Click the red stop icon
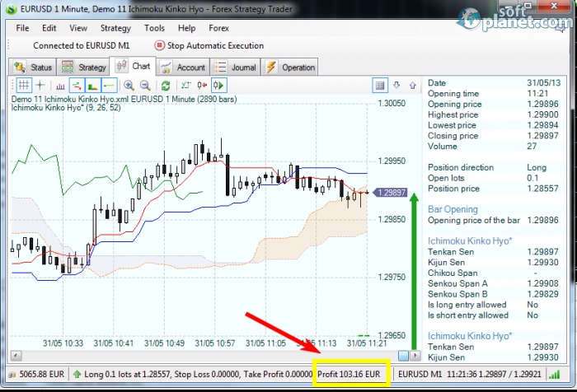This screenshot has width=577, height=392. coord(159,45)
